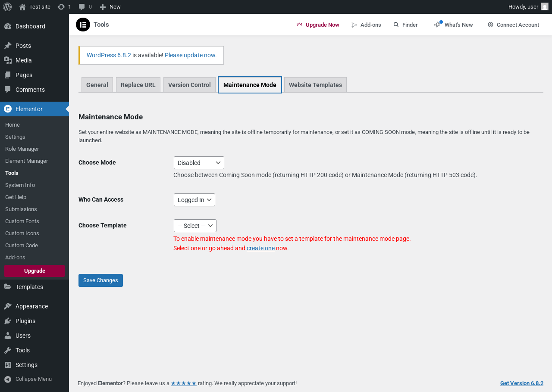Switch to the Website Templates tab

pyautogui.click(x=315, y=85)
